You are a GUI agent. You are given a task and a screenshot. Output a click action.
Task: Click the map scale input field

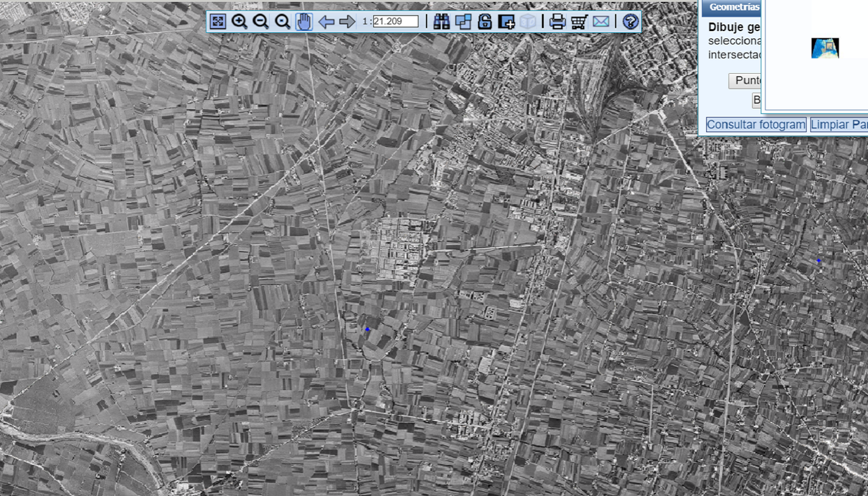coord(396,22)
